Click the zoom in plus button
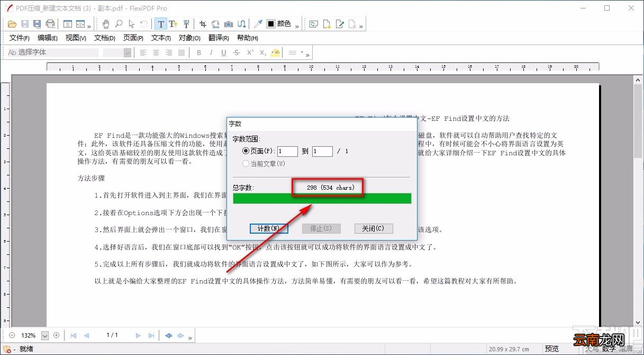This screenshot has width=644, height=355. [56, 335]
